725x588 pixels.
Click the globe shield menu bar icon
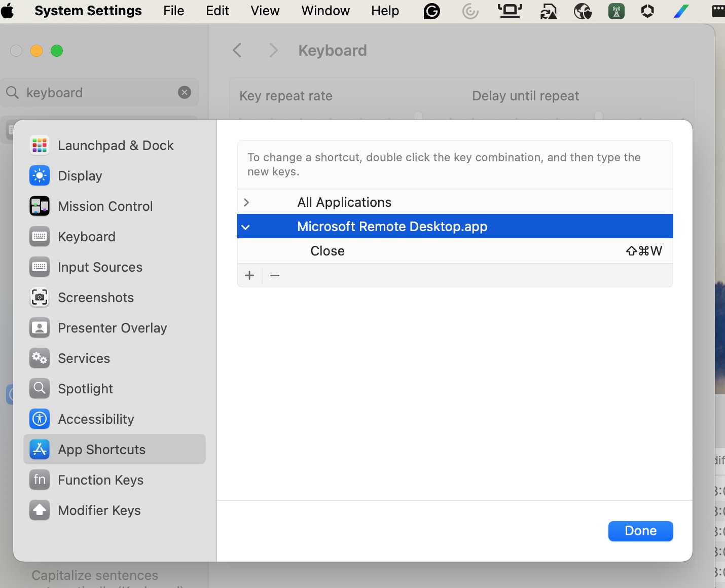coord(583,11)
